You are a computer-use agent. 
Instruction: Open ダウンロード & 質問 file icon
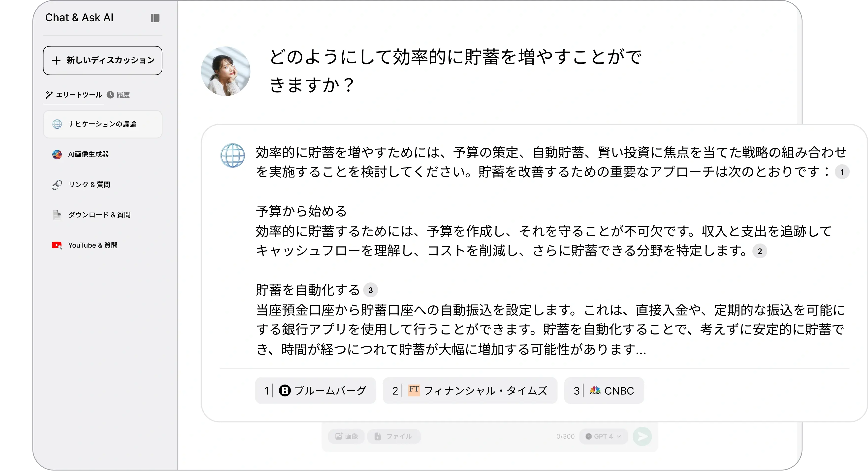pos(57,215)
